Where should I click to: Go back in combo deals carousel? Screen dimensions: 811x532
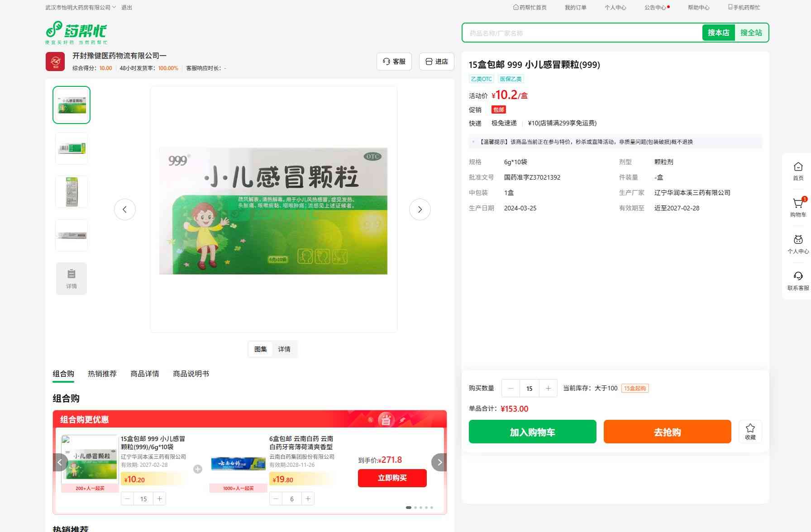click(60, 462)
